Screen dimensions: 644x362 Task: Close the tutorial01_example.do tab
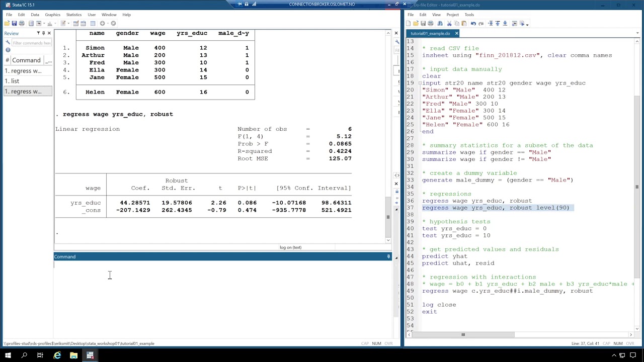(456, 33)
